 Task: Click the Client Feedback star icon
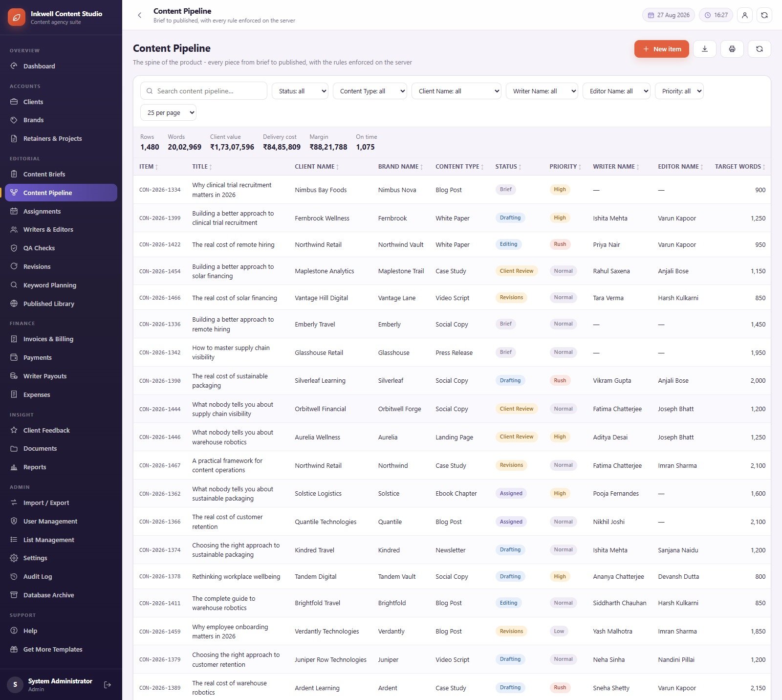14,430
